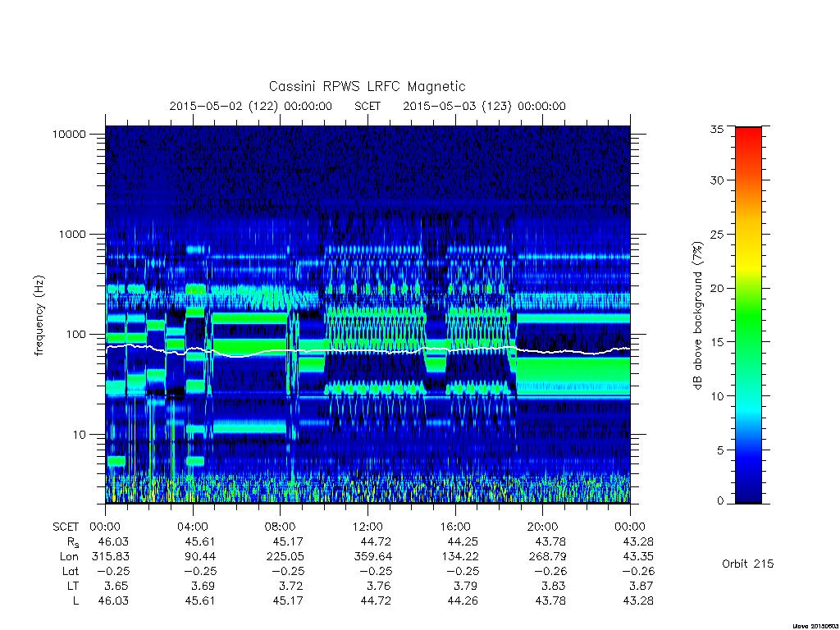Click the colorbar tick label 35

point(717,129)
